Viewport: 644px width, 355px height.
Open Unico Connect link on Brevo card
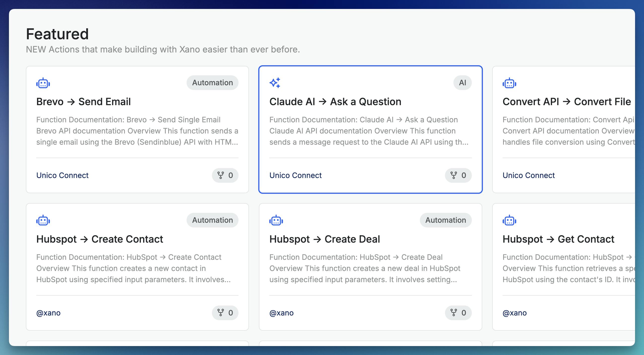pos(63,175)
